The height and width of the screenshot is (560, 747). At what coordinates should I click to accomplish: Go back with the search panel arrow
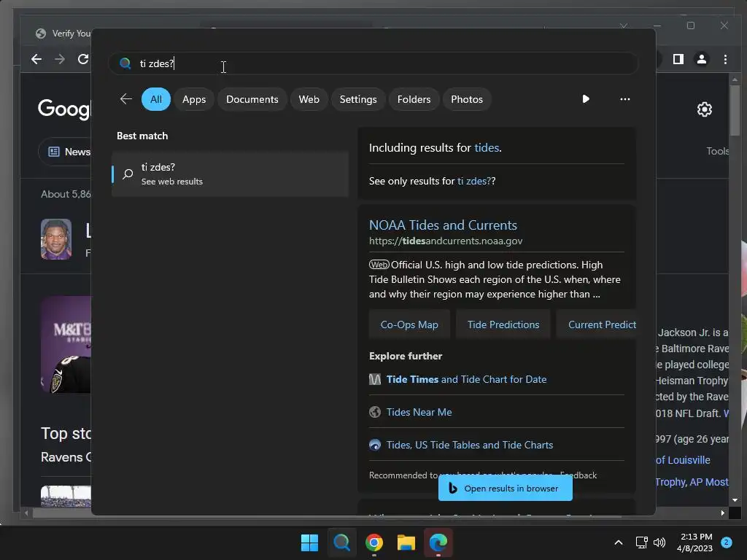[125, 99]
